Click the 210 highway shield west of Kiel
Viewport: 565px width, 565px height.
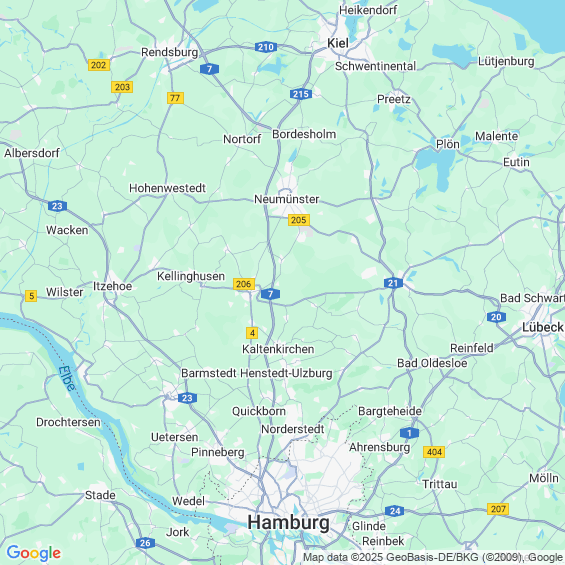pos(266,47)
